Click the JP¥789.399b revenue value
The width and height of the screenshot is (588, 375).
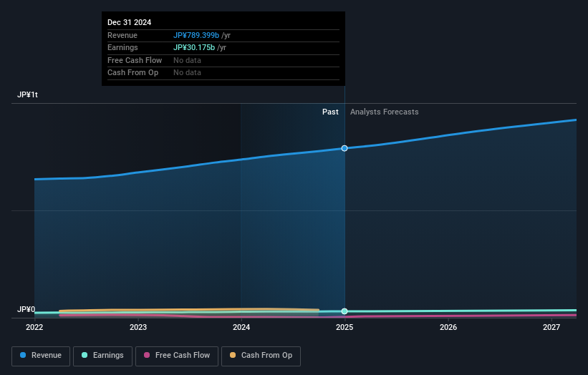(196, 35)
